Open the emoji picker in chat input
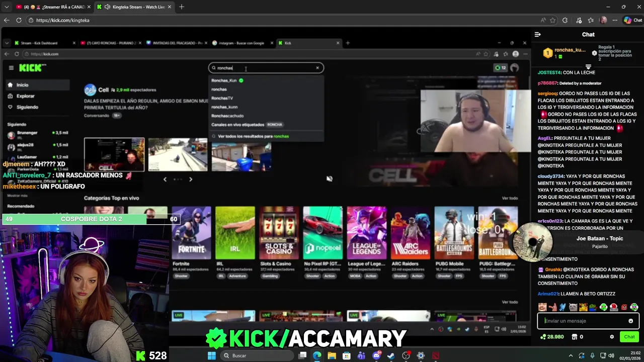 (630, 321)
